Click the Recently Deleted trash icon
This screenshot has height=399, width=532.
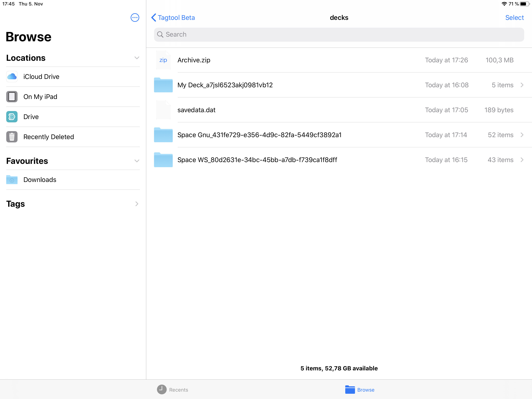[x=12, y=137]
